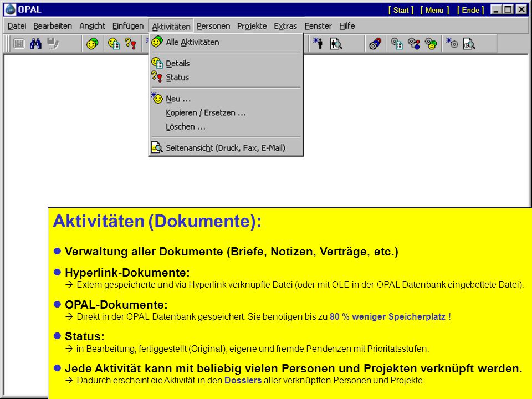Open the Einfügen menu
Screen dimensions: 532x399
128,26
